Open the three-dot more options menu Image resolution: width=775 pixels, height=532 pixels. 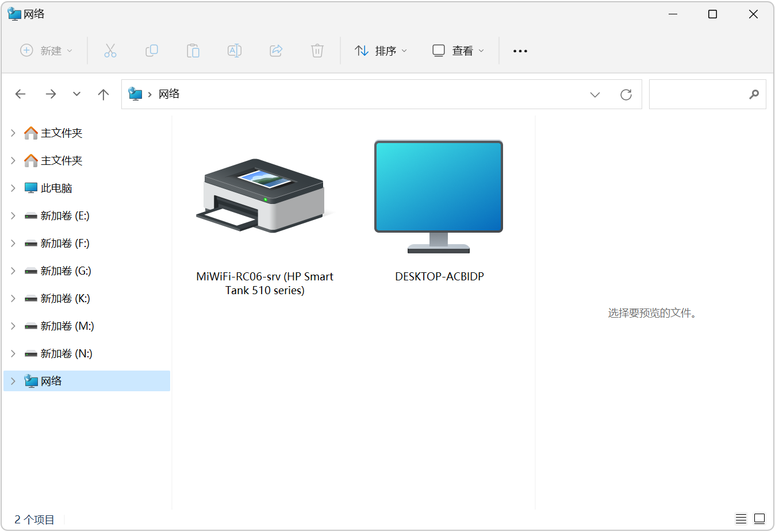[520, 51]
